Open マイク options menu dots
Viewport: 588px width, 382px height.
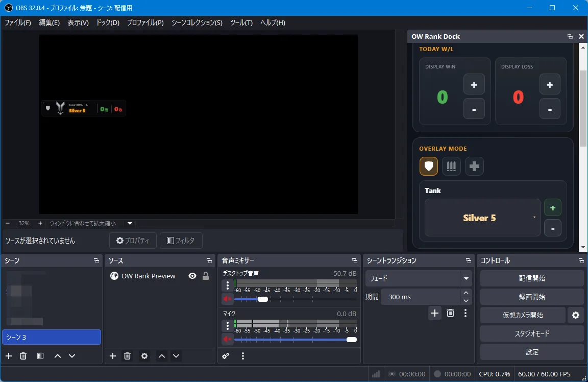[227, 326]
